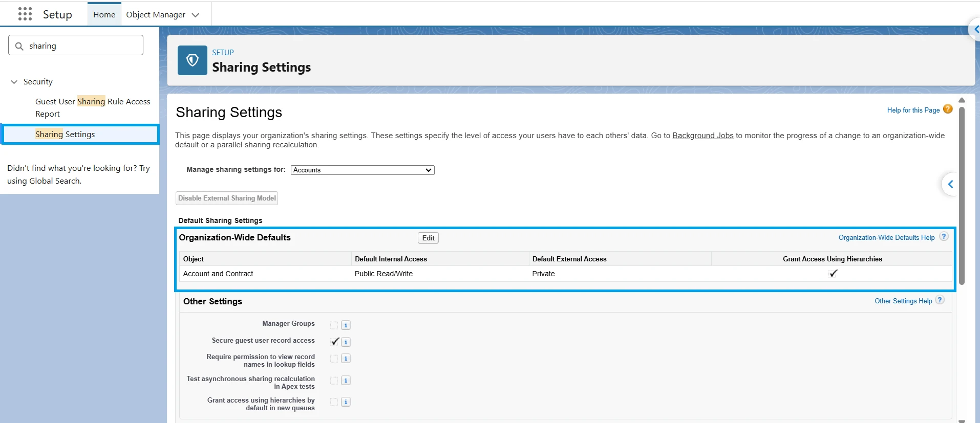This screenshot has height=423, width=980.
Task: Open info icon for Secure guest user record access
Action: coord(346,342)
